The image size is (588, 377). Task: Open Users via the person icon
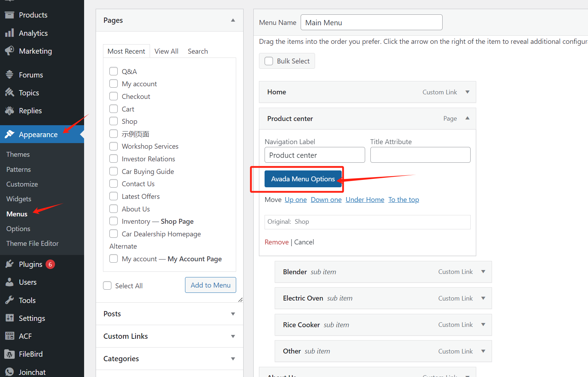[9, 282]
